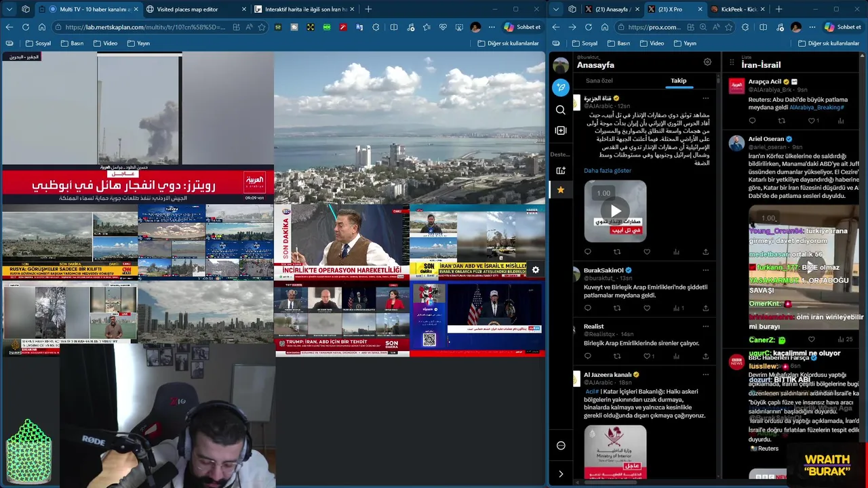Add a column using X Pro sidebar icon
868x488 pixels.
[561, 130]
